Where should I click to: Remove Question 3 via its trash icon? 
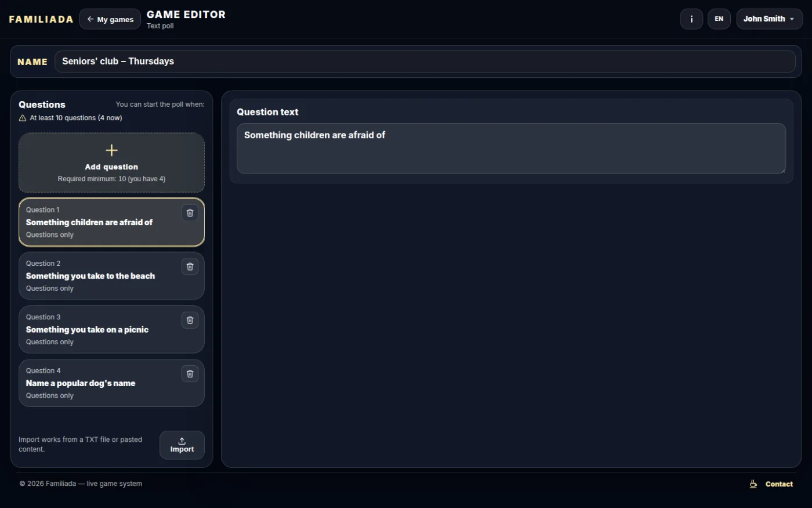[x=190, y=320]
